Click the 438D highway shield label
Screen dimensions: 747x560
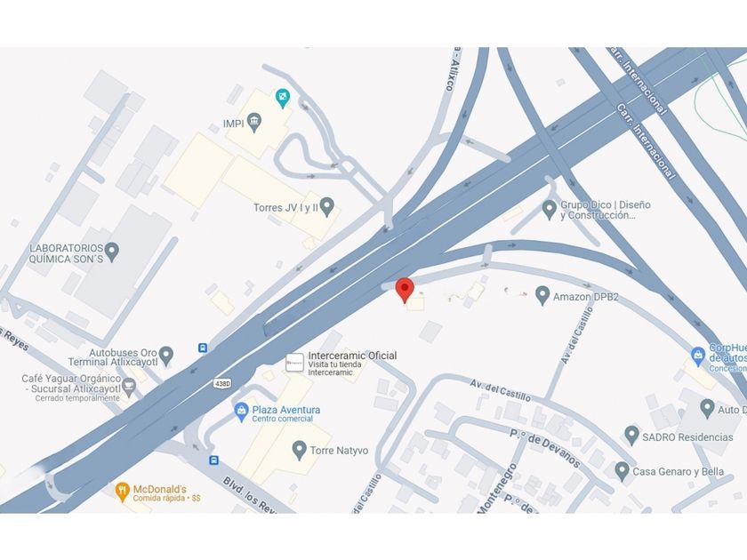(222, 383)
